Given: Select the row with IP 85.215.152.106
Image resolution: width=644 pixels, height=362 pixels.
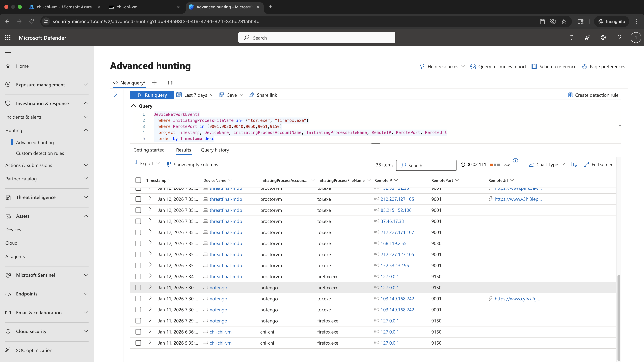Looking at the screenshot, I should [138, 210].
